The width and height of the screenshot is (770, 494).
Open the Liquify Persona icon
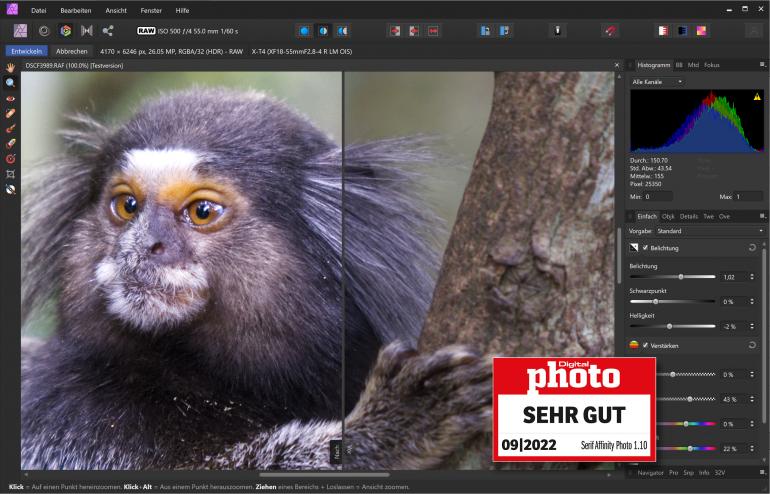[44, 31]
